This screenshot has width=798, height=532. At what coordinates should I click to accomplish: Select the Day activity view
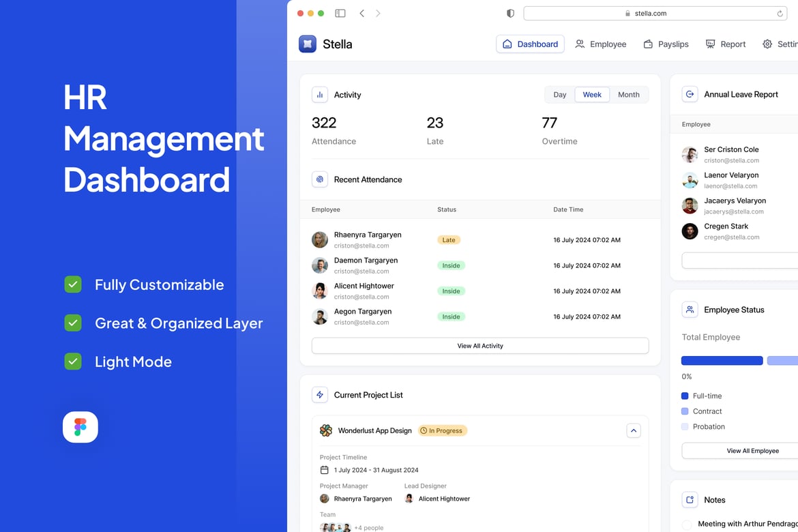point(559,95)
